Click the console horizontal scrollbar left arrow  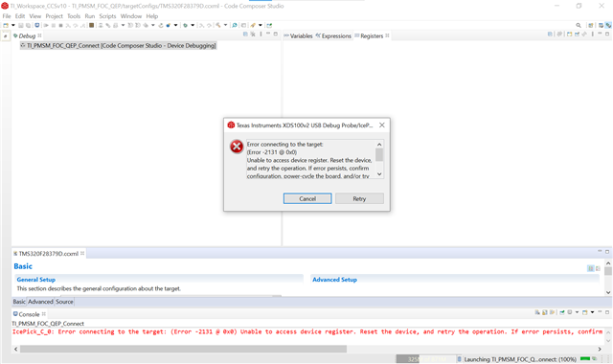click(15, 349)
